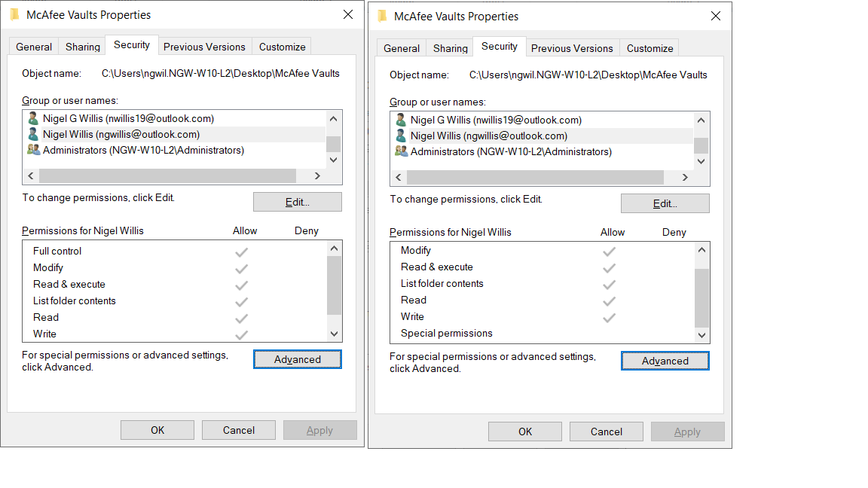Click List folder contents permission, left window

tap(175, 301)
